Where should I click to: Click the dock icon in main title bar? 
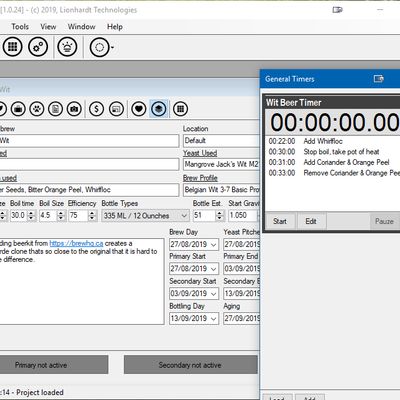click(337, 10)
